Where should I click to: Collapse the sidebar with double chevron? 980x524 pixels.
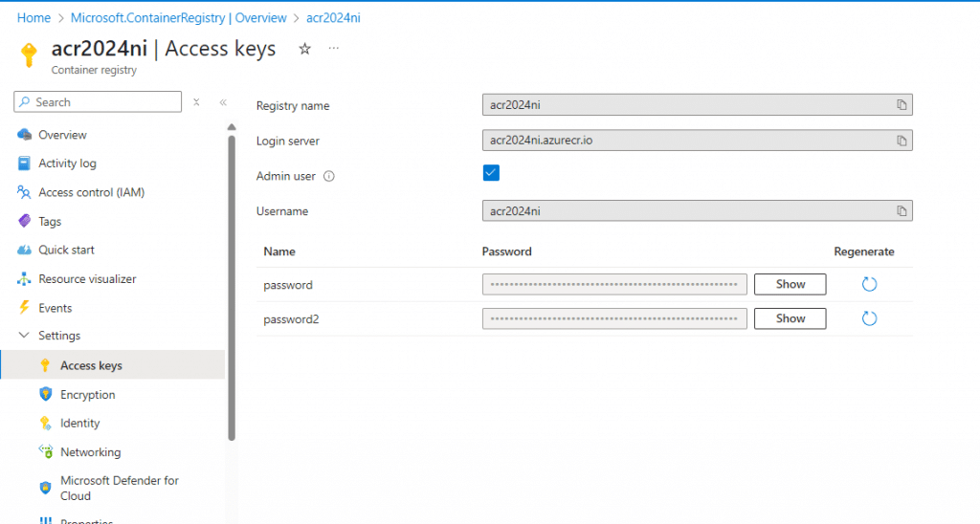(x=223, y=102)
